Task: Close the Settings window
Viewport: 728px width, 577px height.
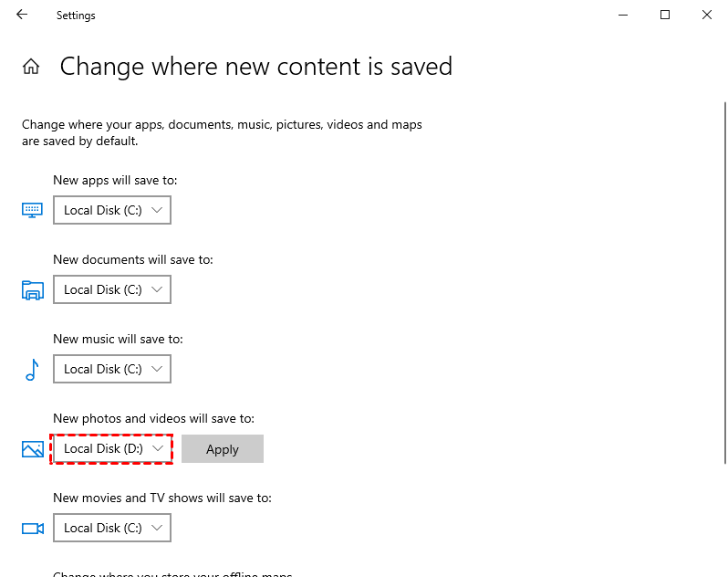Action: click(x=707, y=15)
